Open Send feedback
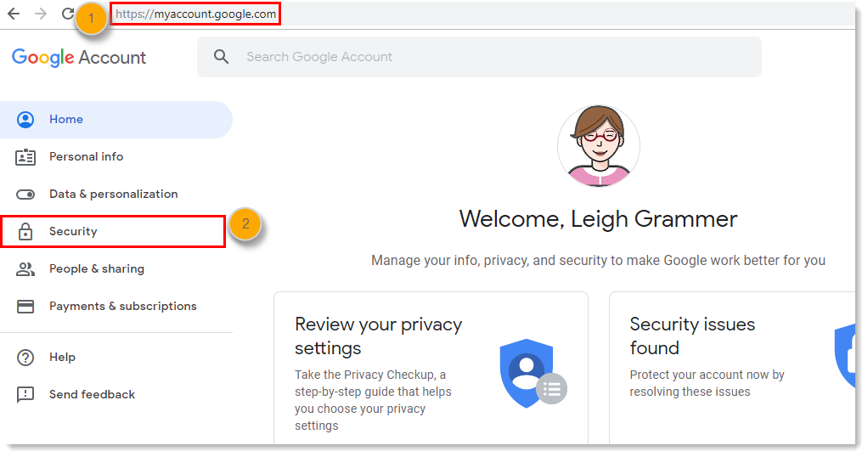868x457 pixels. [x=92, y=394]
